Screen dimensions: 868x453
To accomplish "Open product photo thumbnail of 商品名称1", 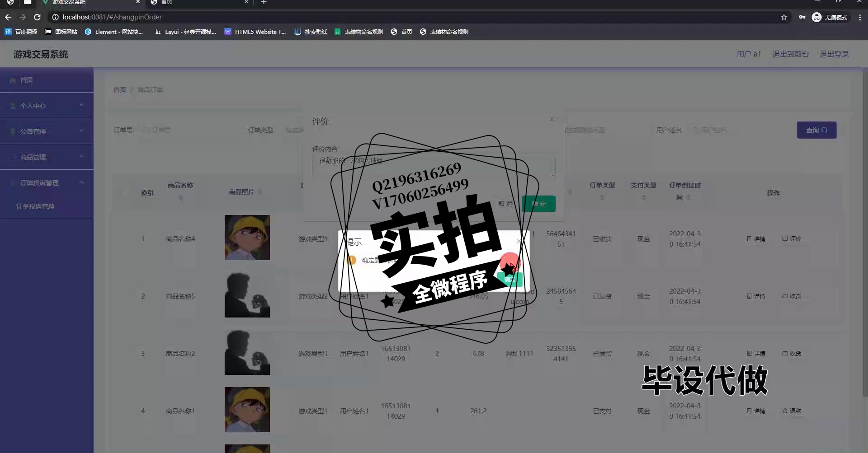I will click(247, 410).
